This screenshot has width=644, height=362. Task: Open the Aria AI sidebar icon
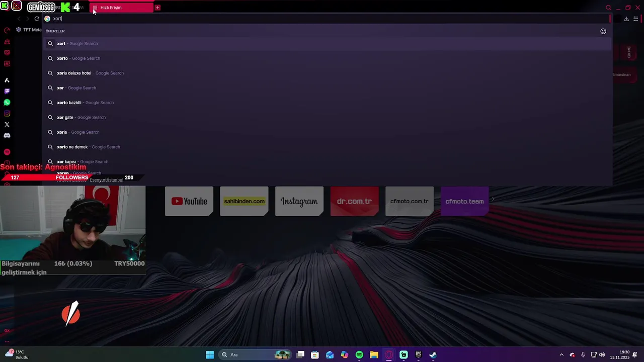7,80
